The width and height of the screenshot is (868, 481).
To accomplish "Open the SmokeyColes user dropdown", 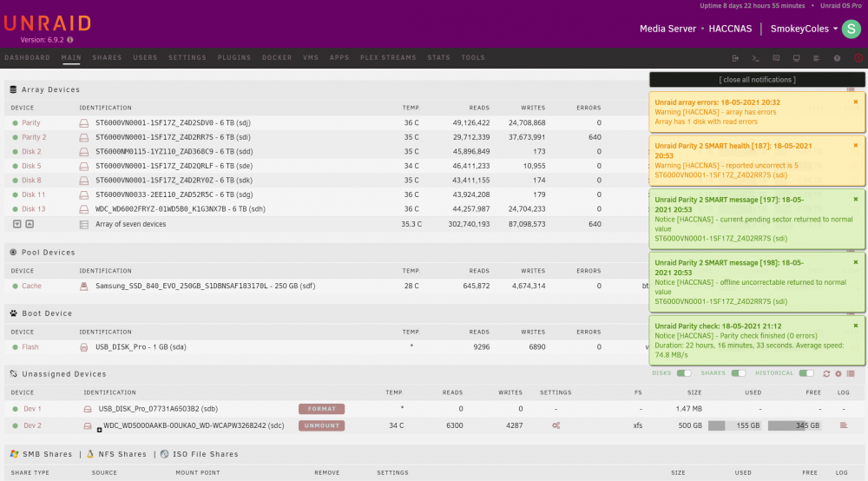I will point(804,29).
